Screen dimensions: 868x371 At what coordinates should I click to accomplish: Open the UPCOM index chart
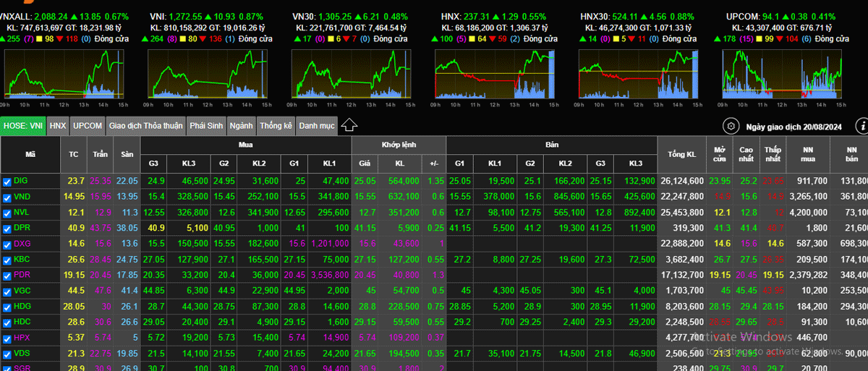tap(783, 74)
